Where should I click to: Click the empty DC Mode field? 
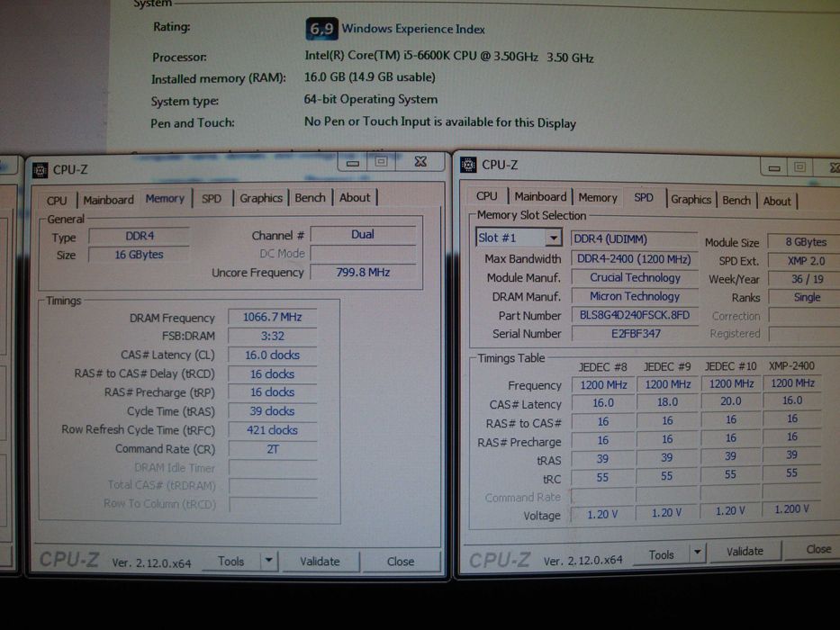pyautogui.click(x=363, y=254)
